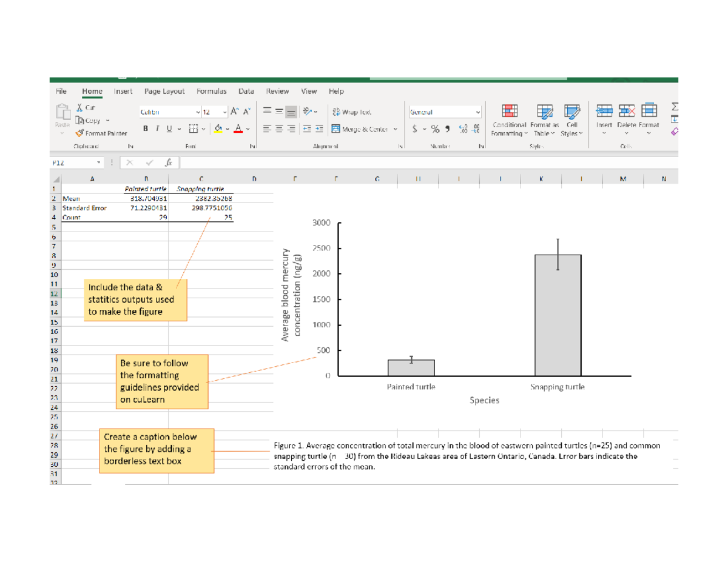Open the General number format dropdown
The height and width of the screenshot is (562, 728).
[x=477, y=112]
